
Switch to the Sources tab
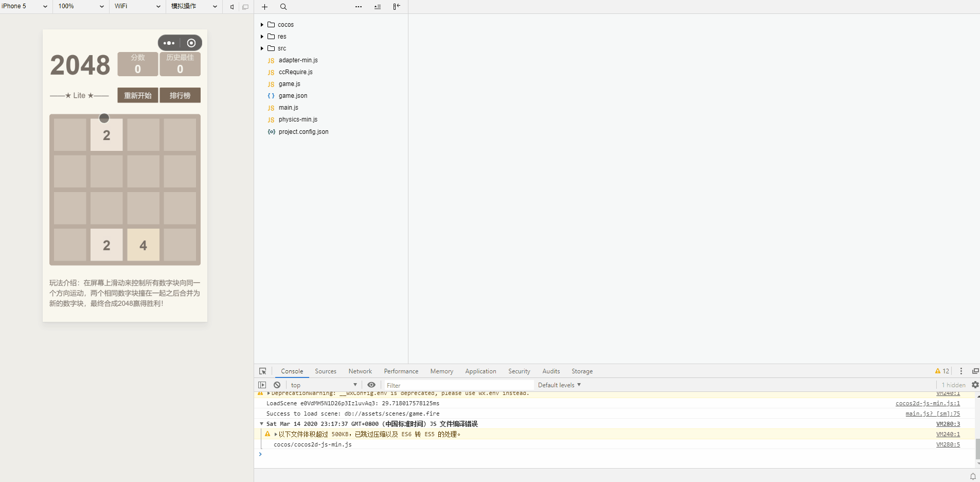pyautogui.click(x=326, y=371)
